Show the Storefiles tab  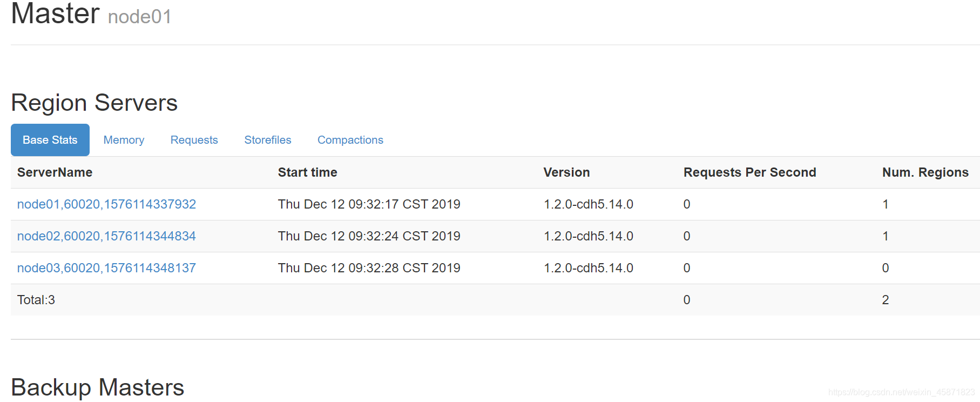pos(268,140)
